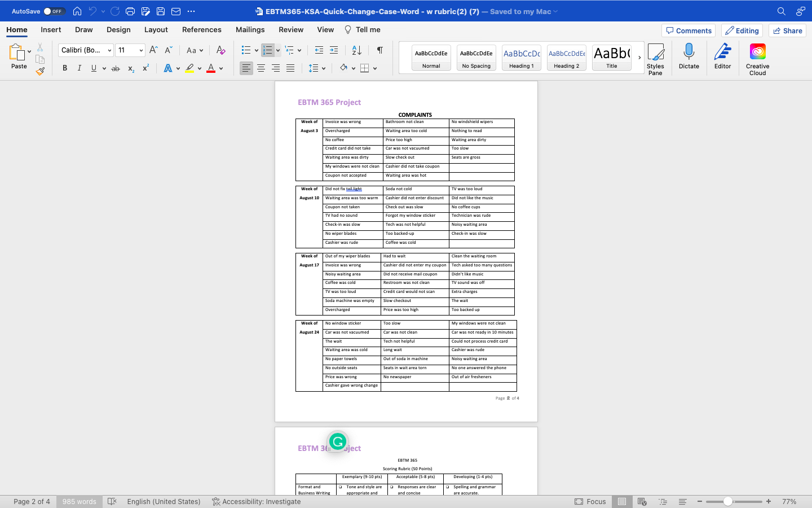The image size is (812, 508).
Task: Open the Styles Pane
Action: [655, 59]
